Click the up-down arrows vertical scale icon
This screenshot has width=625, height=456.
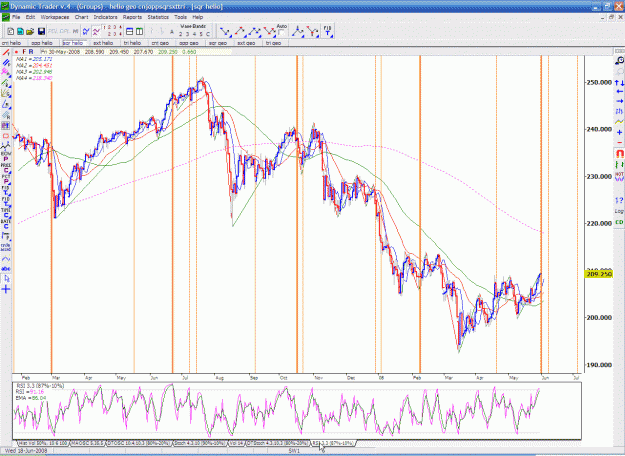[619, 83]
